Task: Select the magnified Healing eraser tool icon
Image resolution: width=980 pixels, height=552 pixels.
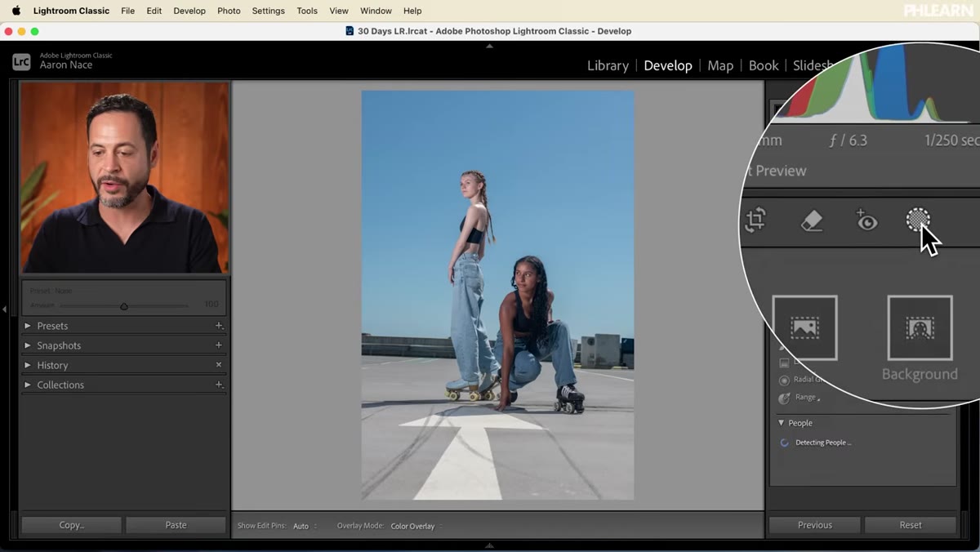Action: click(811, 220)
